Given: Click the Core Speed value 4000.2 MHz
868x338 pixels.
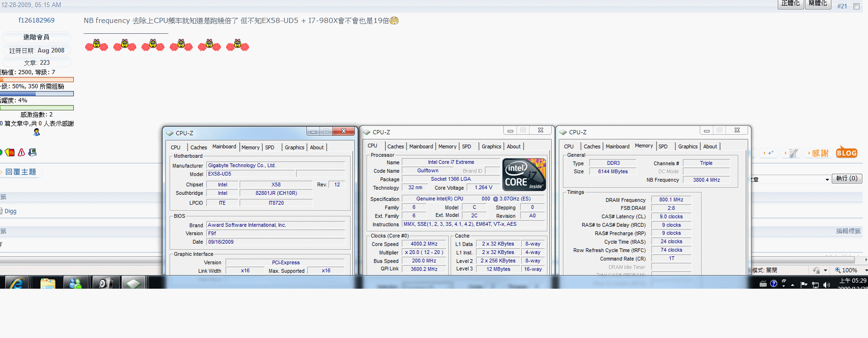Looking at the screenshot, I should click(424, 244).
